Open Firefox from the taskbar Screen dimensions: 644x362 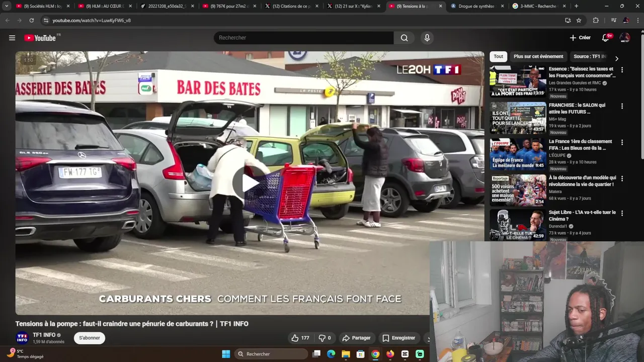390,354
